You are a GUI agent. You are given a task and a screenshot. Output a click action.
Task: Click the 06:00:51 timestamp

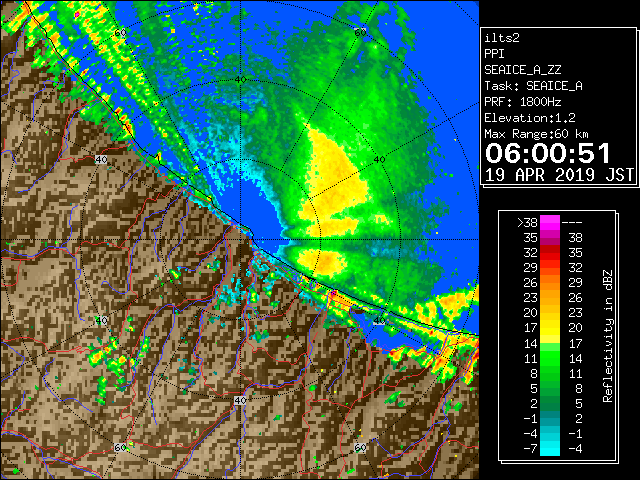pos(548,153)
